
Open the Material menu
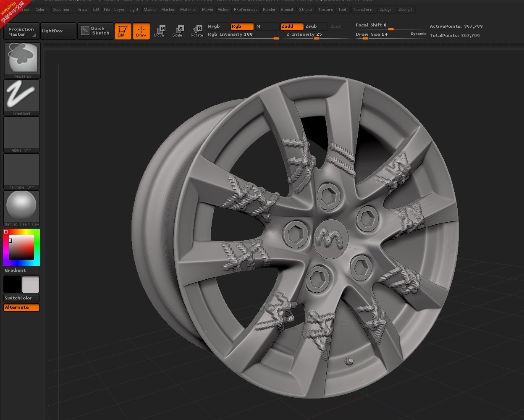(188, 10)
